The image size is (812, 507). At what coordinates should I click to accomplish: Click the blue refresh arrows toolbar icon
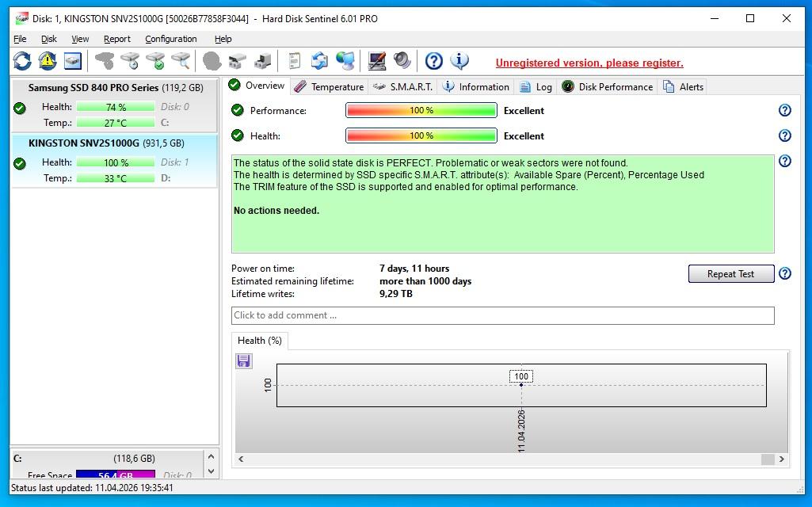pos(22,61)
